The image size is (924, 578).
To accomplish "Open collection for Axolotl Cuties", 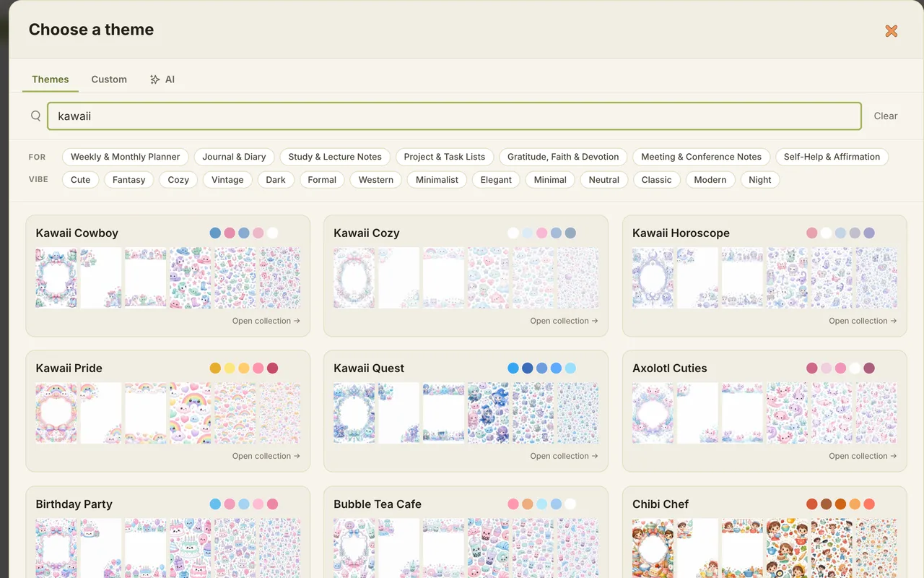I will pyautogui.click(x=863, y=456).
